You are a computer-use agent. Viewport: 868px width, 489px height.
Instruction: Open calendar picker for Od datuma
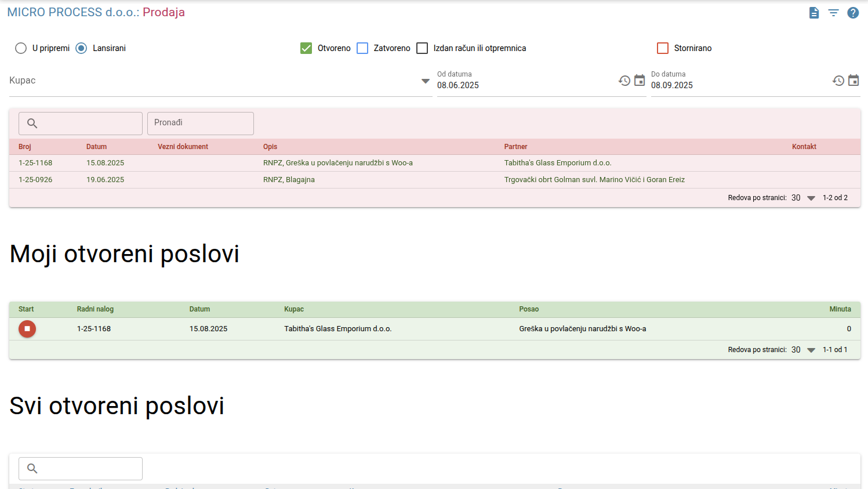[640, 81]
